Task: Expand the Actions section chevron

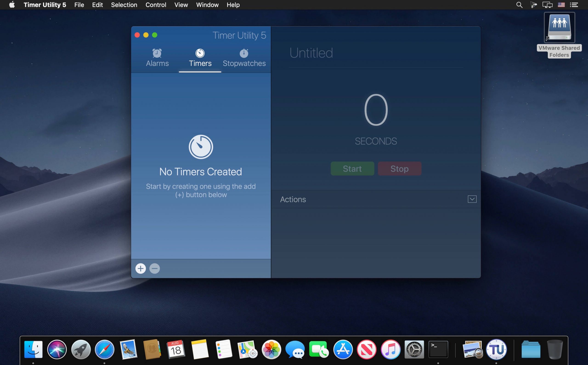Action: (x=472, y=199)
